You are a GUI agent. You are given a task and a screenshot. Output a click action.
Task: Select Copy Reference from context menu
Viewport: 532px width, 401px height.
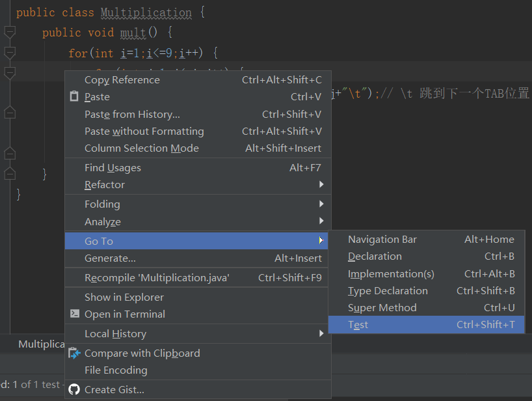pyautogui.click(x=198, y=80)
